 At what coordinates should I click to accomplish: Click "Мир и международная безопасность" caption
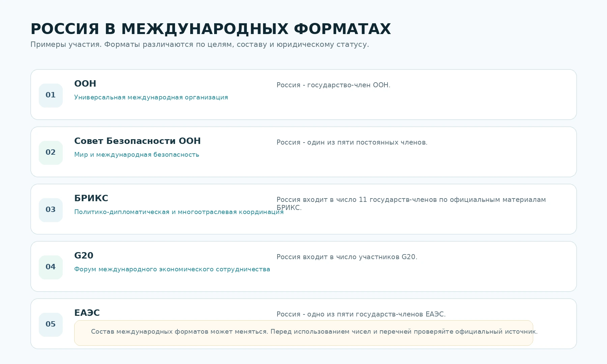[137, 155]
